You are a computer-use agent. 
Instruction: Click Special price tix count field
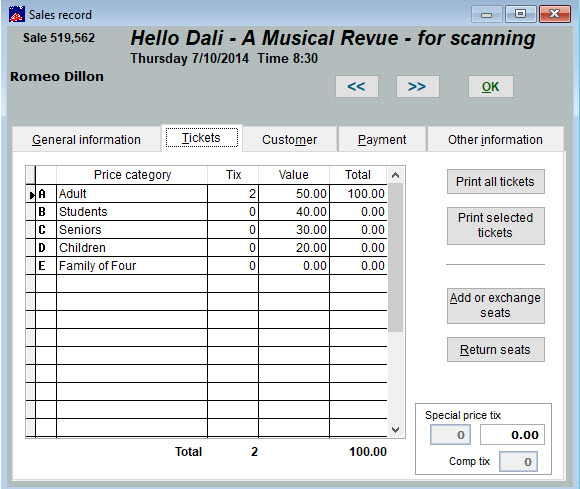451,435
